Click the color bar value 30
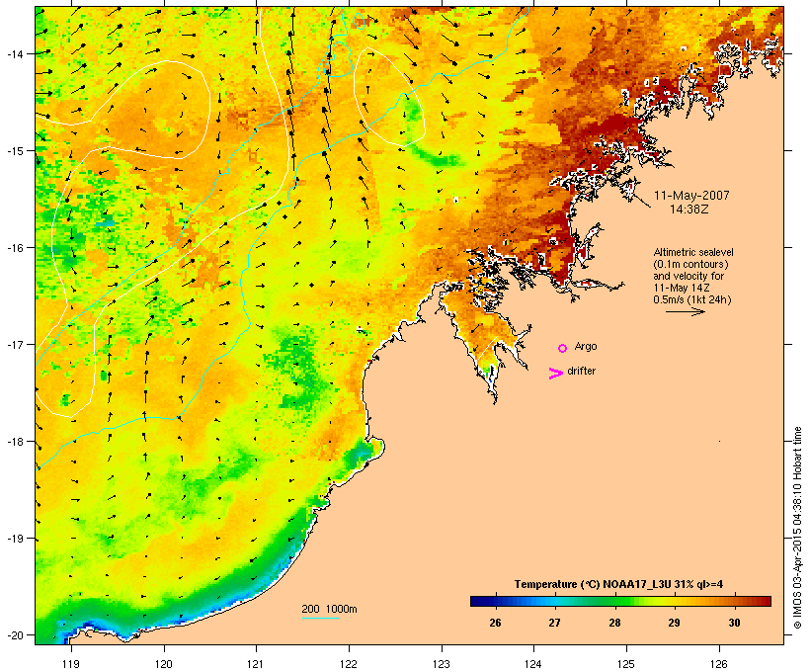The width and height of the screenshot is (810, 672). point(734,623)
